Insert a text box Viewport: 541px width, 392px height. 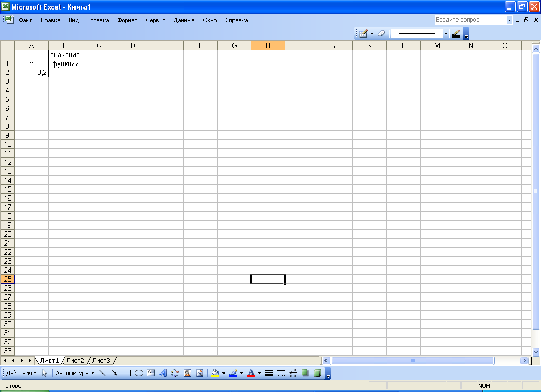(x=151, y=372)
